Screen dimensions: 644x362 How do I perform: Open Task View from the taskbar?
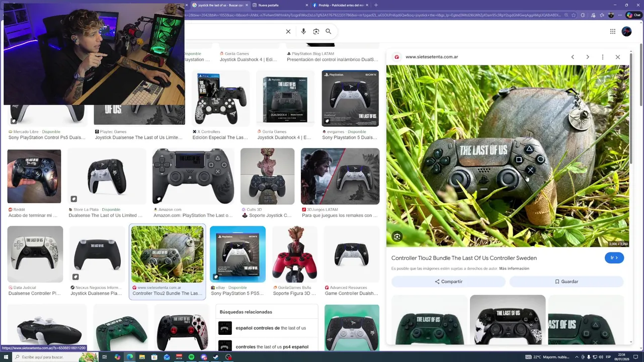click(105, 357)
